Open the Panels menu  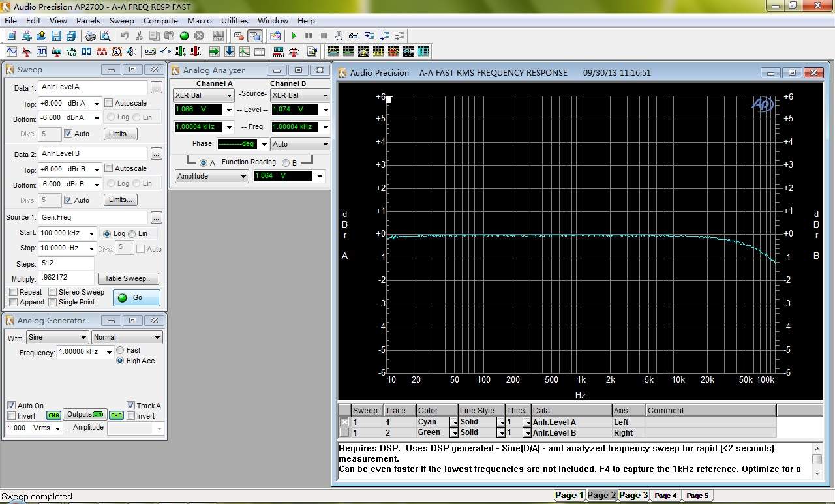pos(88,21)
